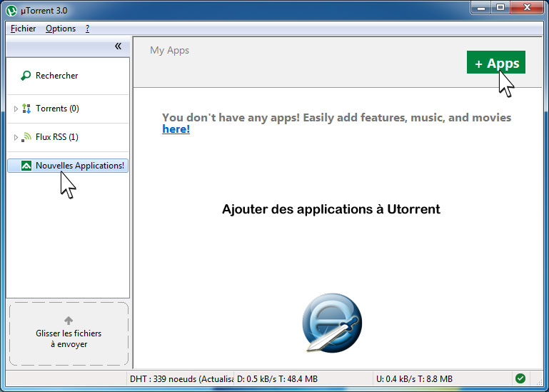The width and height of the screenshot is (549, 392).
Task: Click the Glisser les fichiers à envoyer area
Action: tap(69, 334)
